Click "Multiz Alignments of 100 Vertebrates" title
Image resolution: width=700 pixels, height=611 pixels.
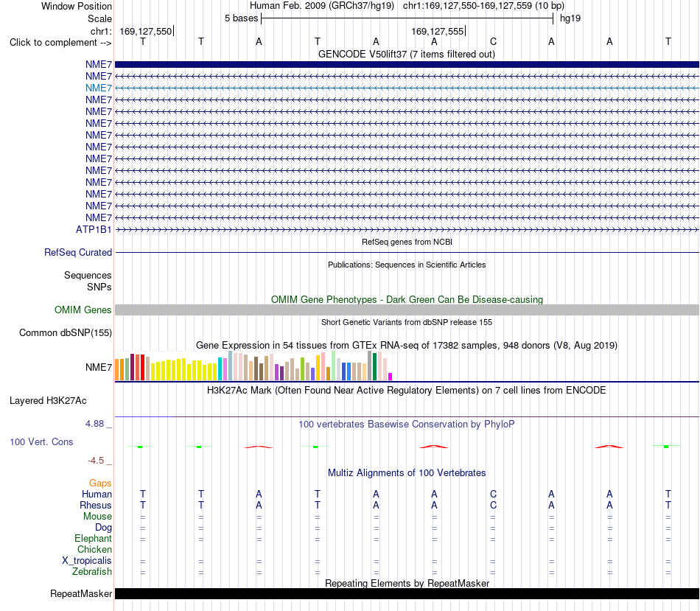pos(407,473)
